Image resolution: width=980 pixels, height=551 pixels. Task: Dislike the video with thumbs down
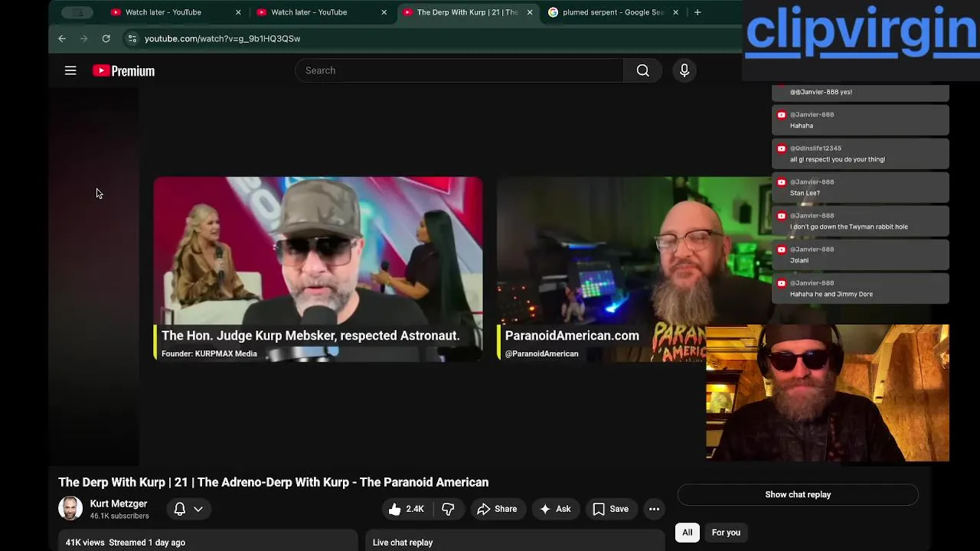(x=448, y=509)
